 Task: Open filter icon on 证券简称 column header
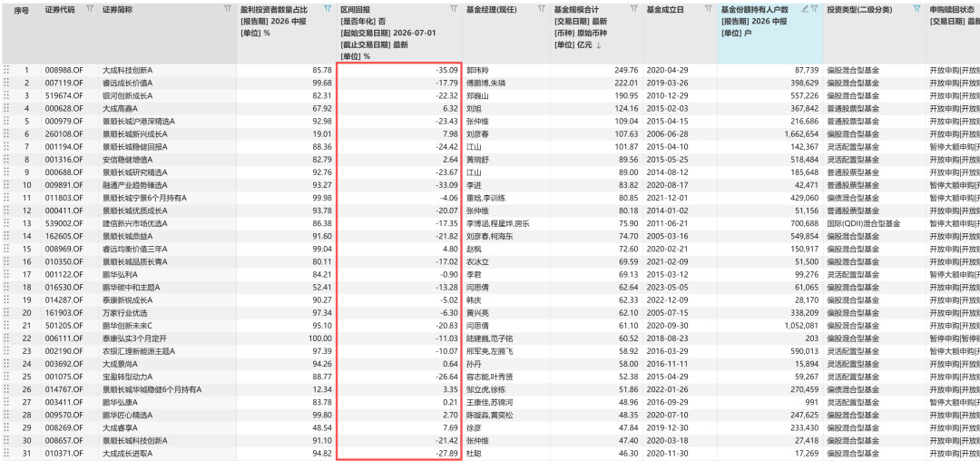pyautogui.click(x=228, y=10)
